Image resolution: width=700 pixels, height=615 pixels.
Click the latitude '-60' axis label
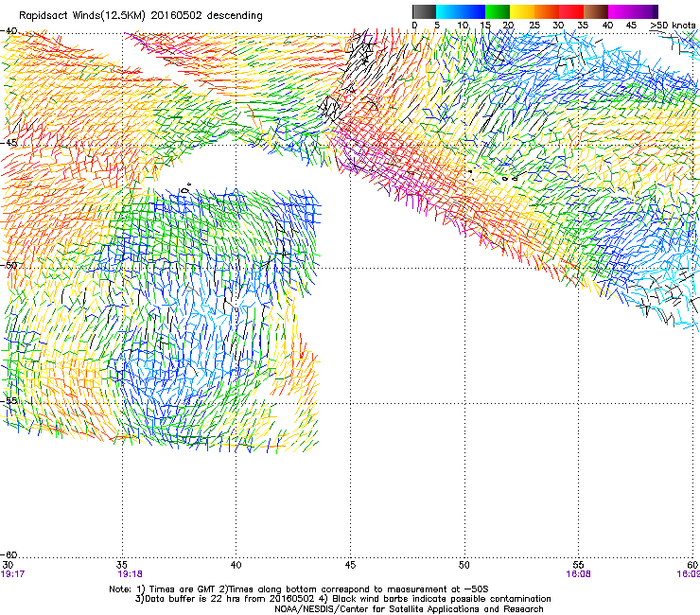[x=9, y=554]
